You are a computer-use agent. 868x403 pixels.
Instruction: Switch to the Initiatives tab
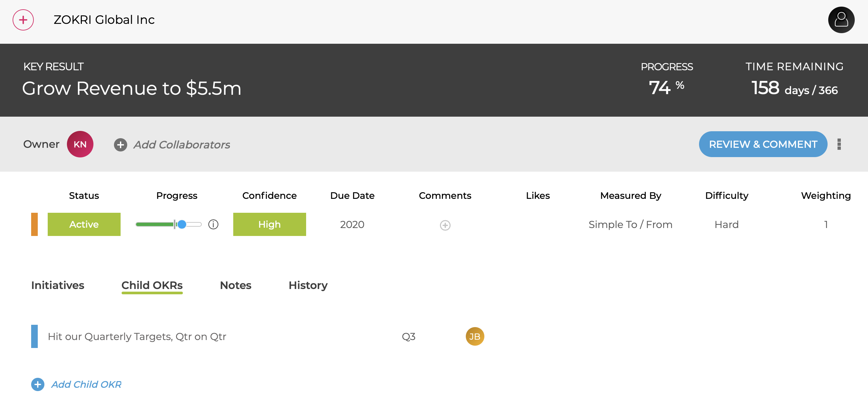coord(58,285)
